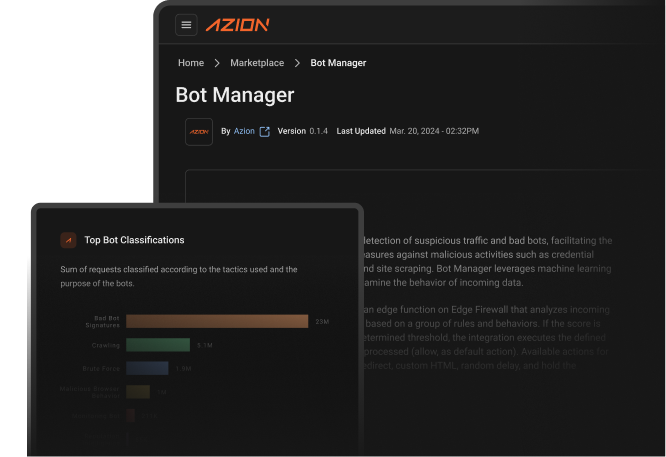
Task: Click the 23M value label
Action: (x=322, y=322)
